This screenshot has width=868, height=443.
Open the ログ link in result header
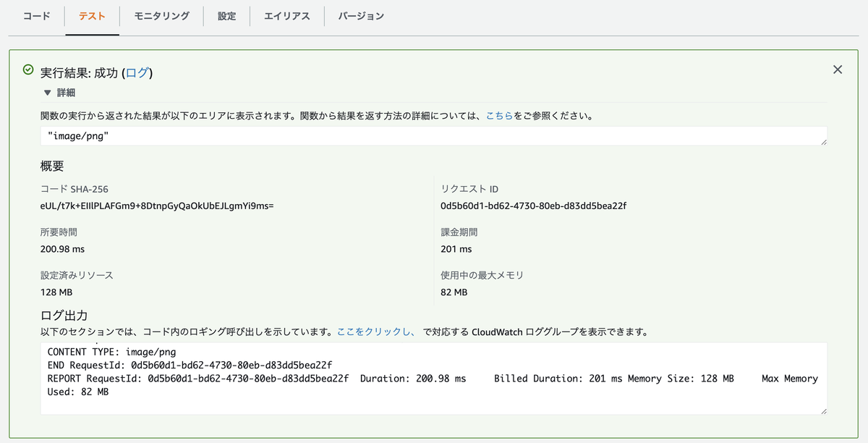point(137,72)
